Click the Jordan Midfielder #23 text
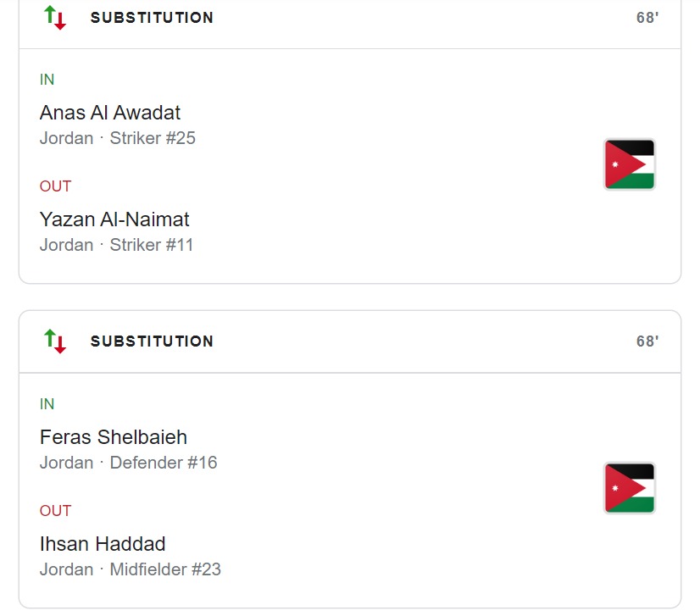The image size is (700, 616). [x=131, y=569]
